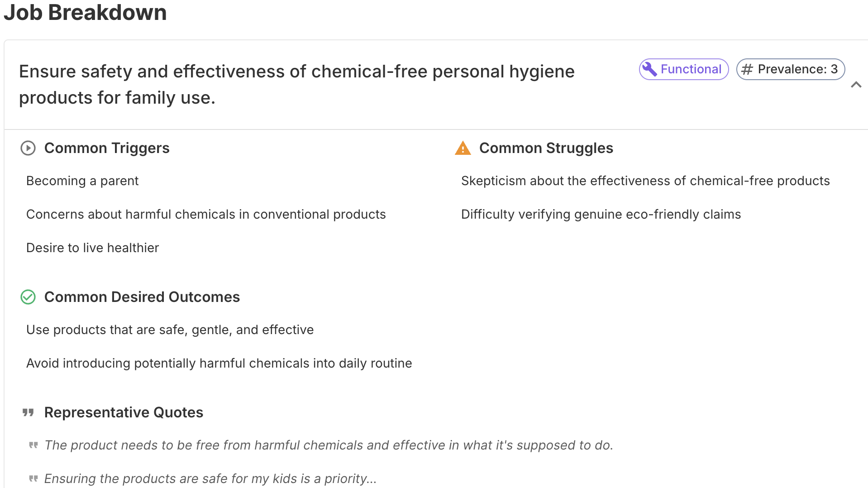Select the "Desire to live healthier" trigger
The height and width of the screenshot is (488, 868).
point(93,248)
